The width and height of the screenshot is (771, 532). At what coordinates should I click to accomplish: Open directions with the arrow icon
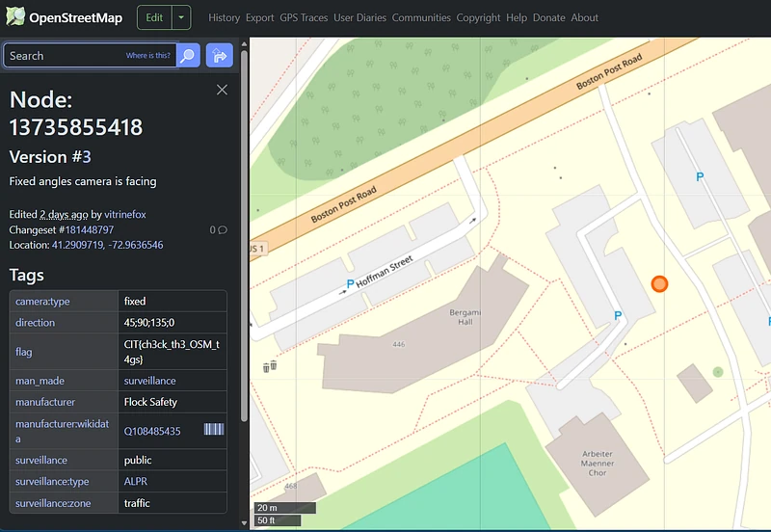coord(220,56)
